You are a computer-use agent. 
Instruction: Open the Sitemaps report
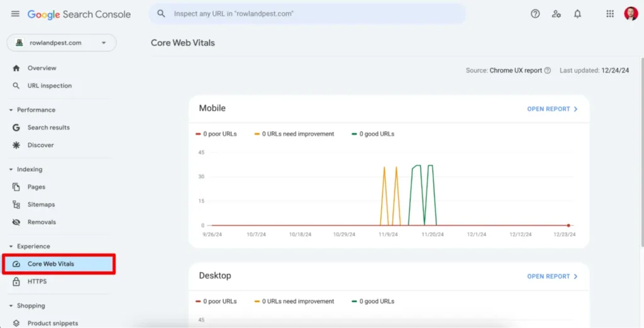41,205
